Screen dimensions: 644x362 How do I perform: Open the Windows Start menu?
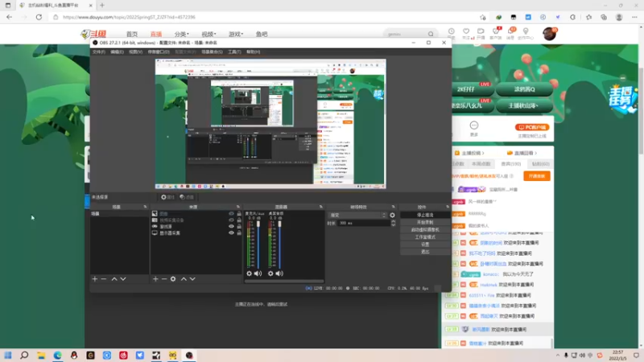pyautogui.click(x=8, y=356)
